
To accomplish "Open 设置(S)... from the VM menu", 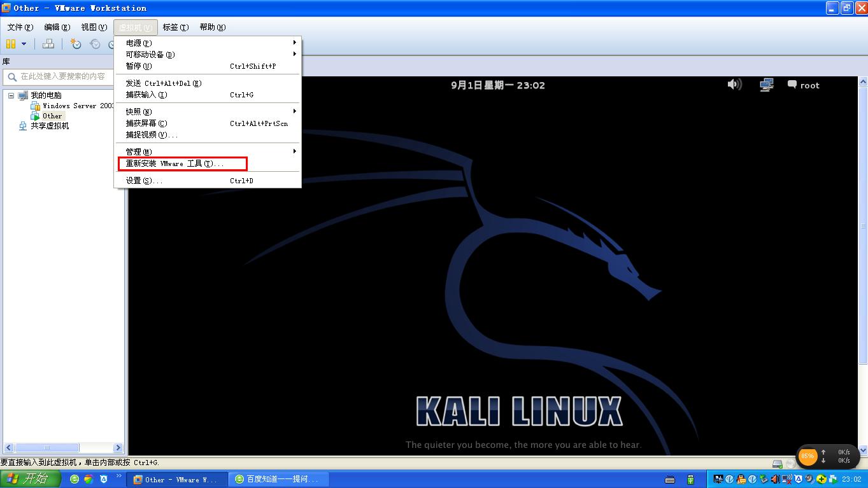I will coord(208,181).
